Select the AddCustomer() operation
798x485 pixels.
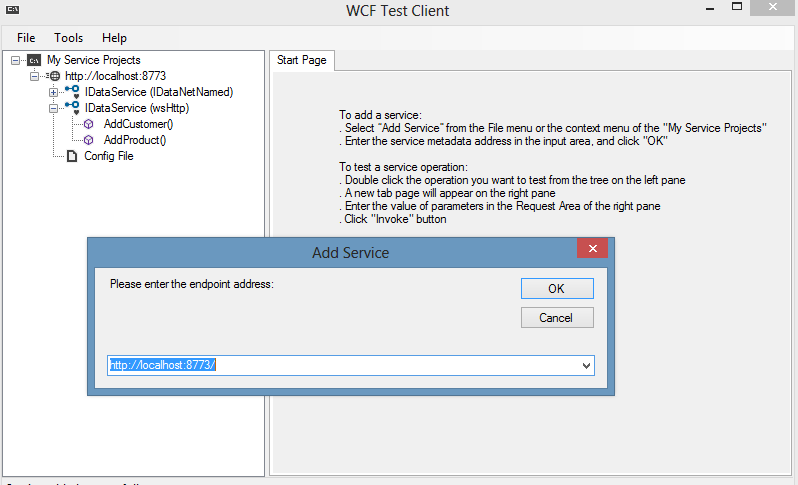point(138,124)
